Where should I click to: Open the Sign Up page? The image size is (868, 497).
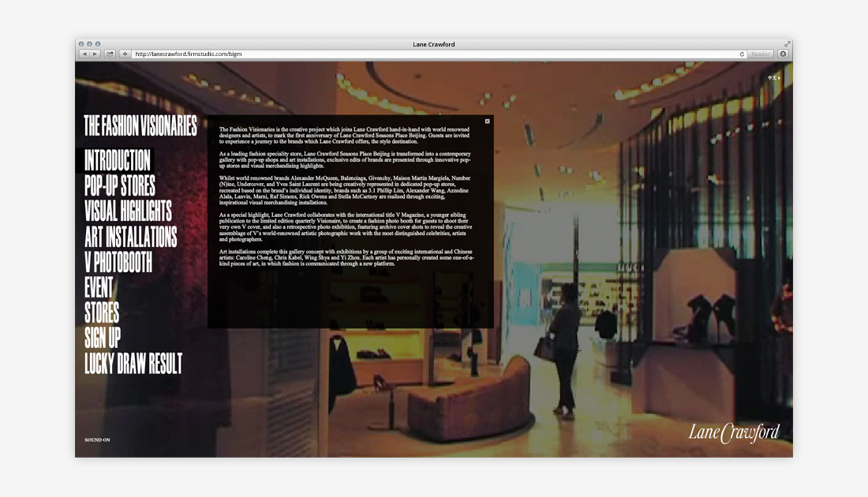[103, 338]
